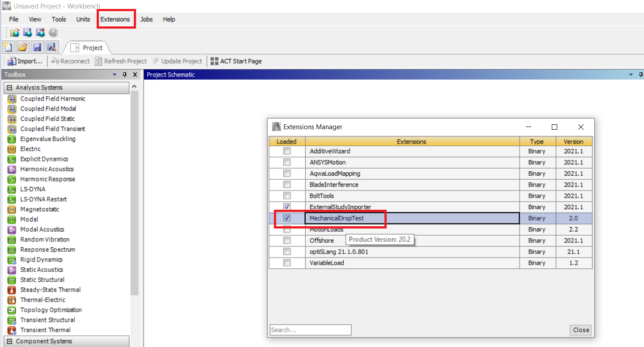Select the Electric analysis system
Viewport: 644px width, 347px height.
(30, 149)
